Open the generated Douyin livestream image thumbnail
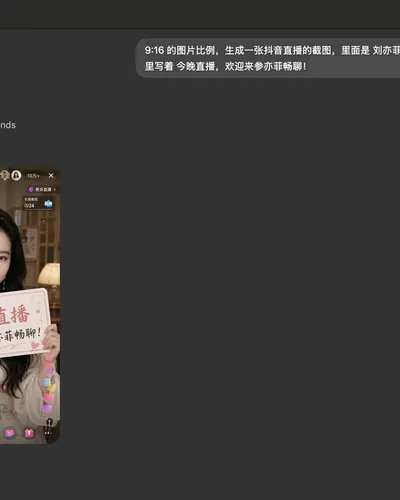Image resolution: width=400 pixels, height=500 pixels. point(30,305)
